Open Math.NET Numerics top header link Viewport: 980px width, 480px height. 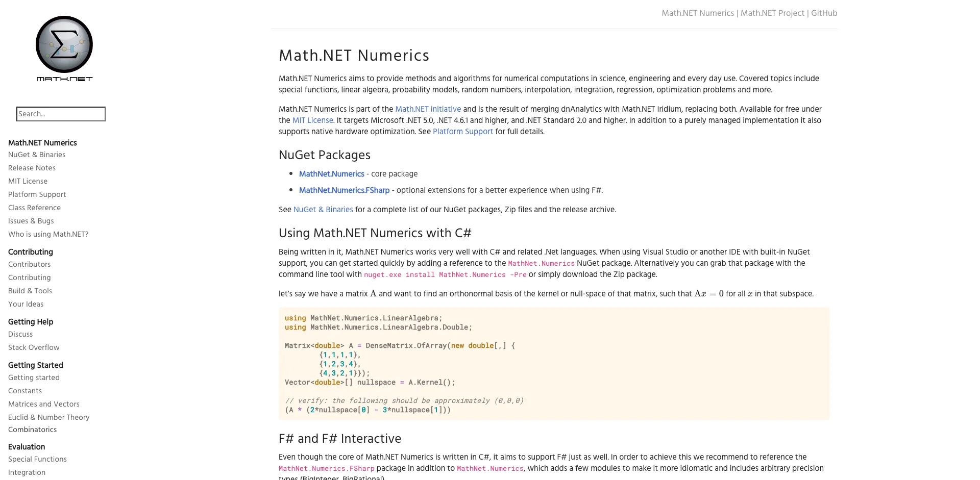[x=698, y=13]
